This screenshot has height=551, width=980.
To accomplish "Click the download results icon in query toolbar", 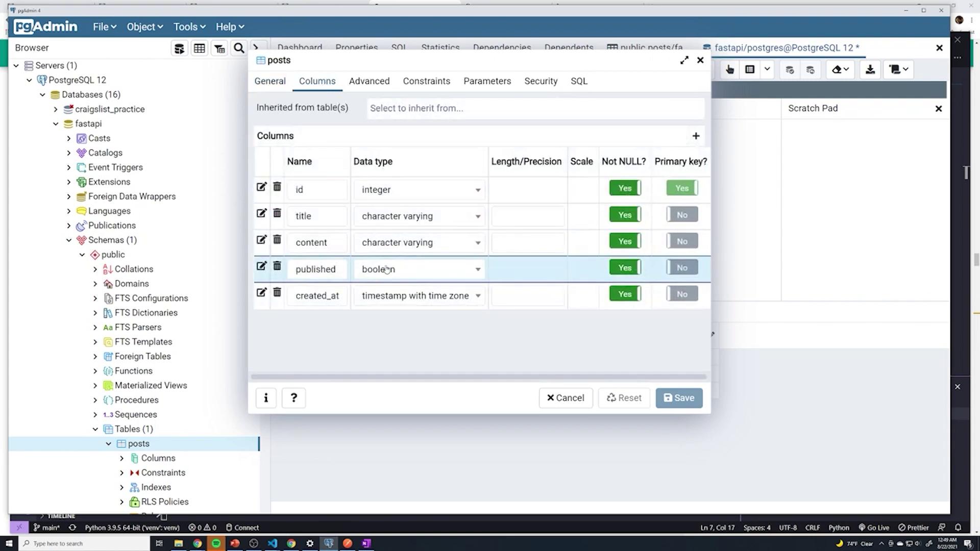I will coord(870,70).
